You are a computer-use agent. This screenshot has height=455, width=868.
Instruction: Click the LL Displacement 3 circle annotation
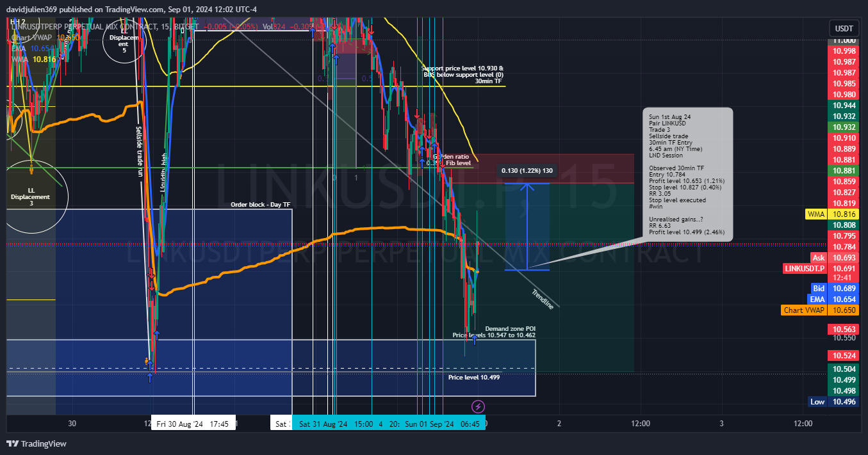coord(31,196)
